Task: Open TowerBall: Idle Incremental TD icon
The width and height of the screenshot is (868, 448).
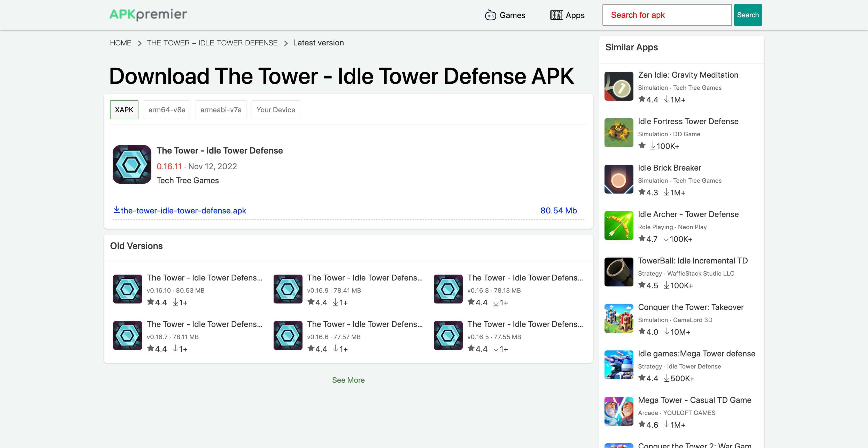Action: point(619,272)
